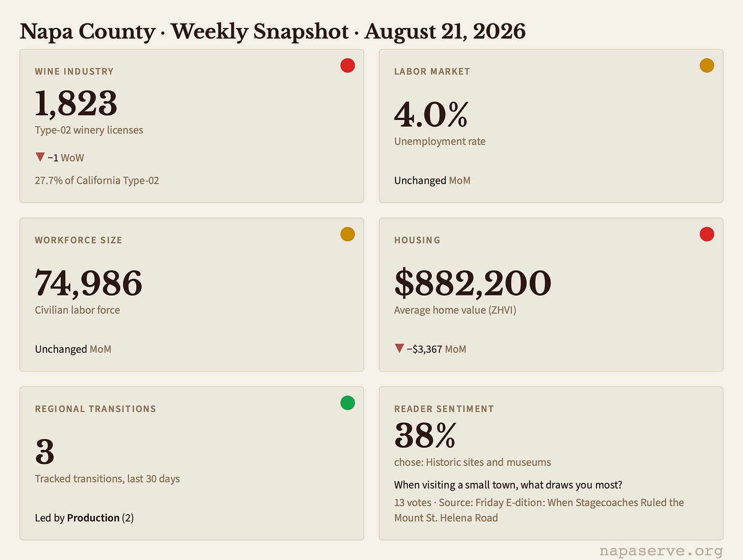Select the 1,823 winery licenses figure
Image resolution: width=743 pixels, height=560 pixels.
pyautogui.click(x=76, y=104)
